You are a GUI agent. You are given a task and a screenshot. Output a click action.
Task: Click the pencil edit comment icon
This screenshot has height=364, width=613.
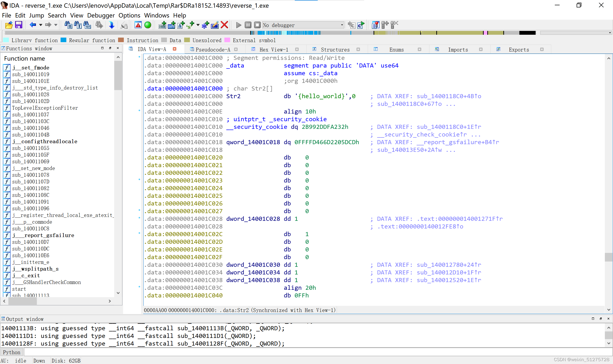pos(215,25)
